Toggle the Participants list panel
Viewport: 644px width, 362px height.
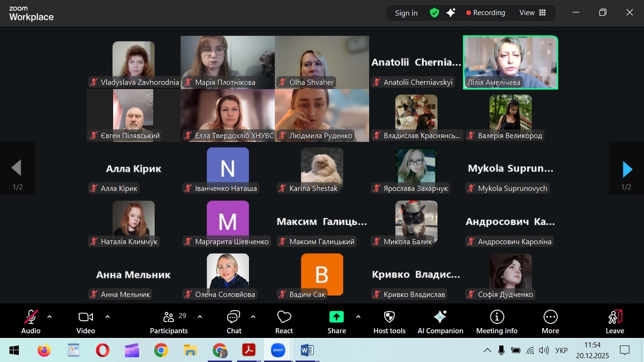click(x=169, y=322)
